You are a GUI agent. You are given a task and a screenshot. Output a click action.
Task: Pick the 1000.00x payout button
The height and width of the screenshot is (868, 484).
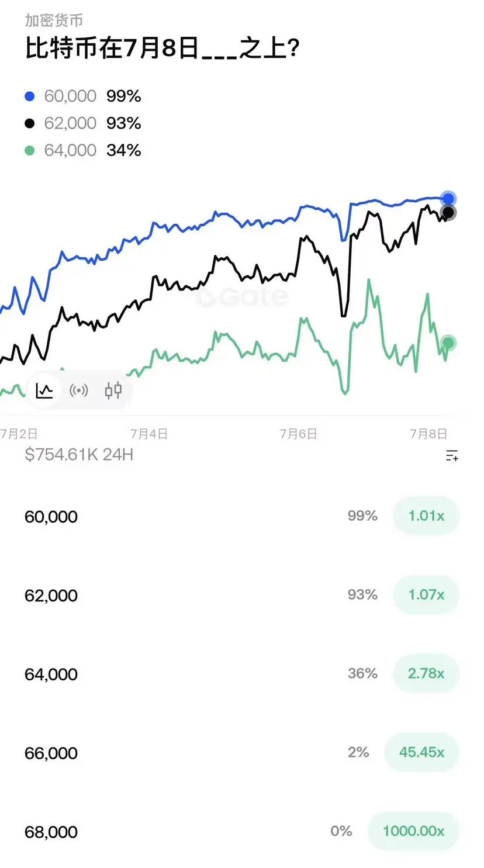coord(413,831)
